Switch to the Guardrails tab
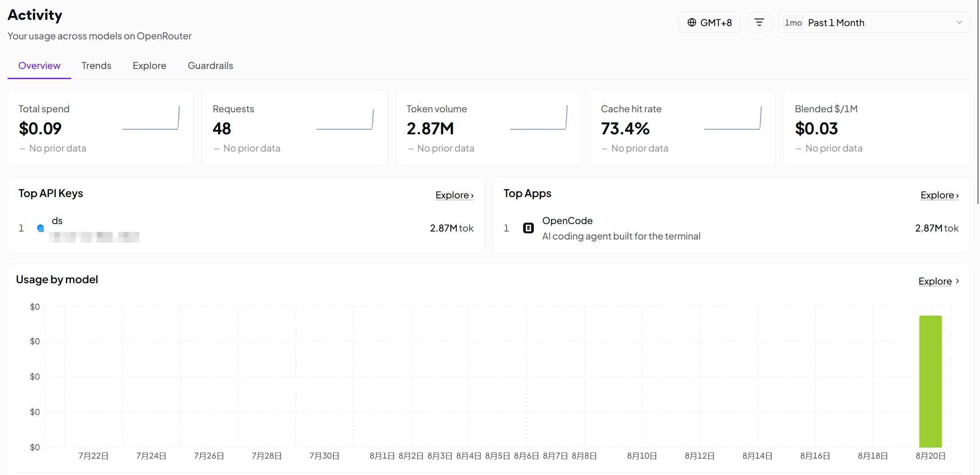 [x=211, y=66]
